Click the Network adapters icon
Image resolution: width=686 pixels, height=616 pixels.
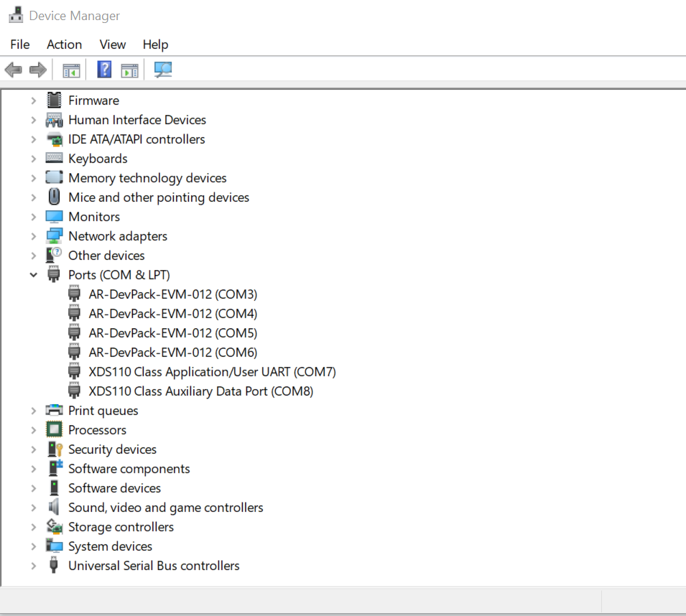coord(55,235)
